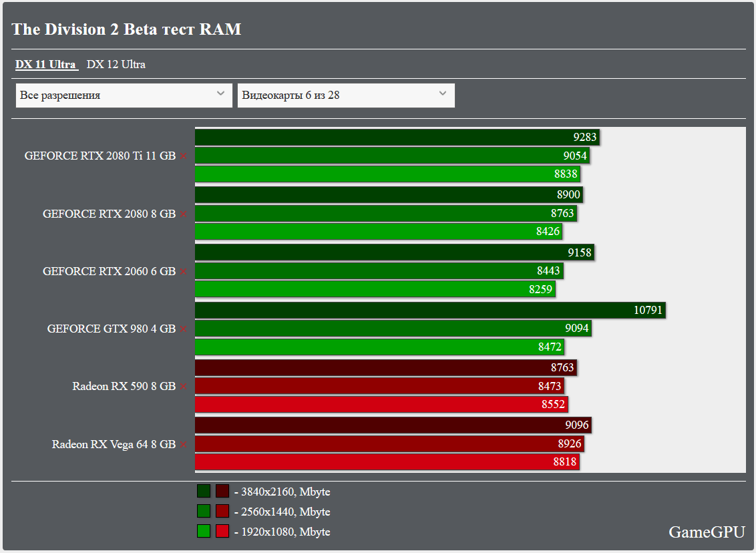Select the 1920x1080, Mbyte legend label
The image size is (756, 553).
[282, 532]
